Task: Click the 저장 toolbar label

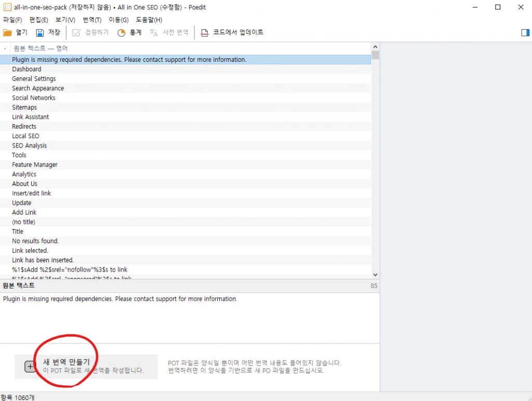Action: pos(54,32)
